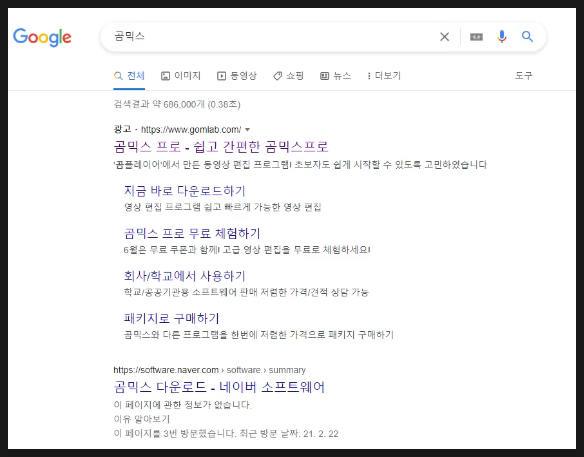Start voice search with microphone icon
Viewport: 584px width, 457px height.
point(502,37)
